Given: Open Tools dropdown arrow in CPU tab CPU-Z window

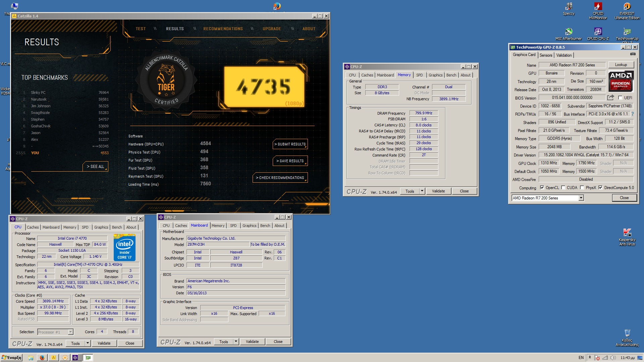Looking at the screenshot, I should coord(88,343).
